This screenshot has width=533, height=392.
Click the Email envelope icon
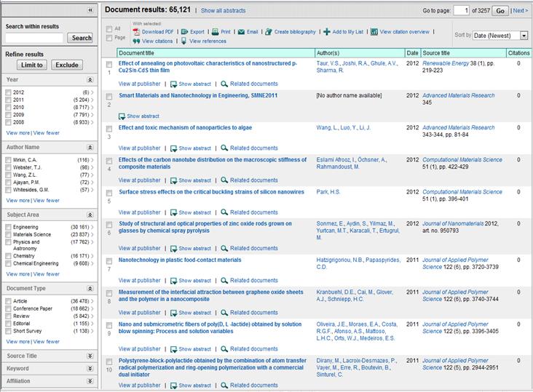[x=241, y=32]
